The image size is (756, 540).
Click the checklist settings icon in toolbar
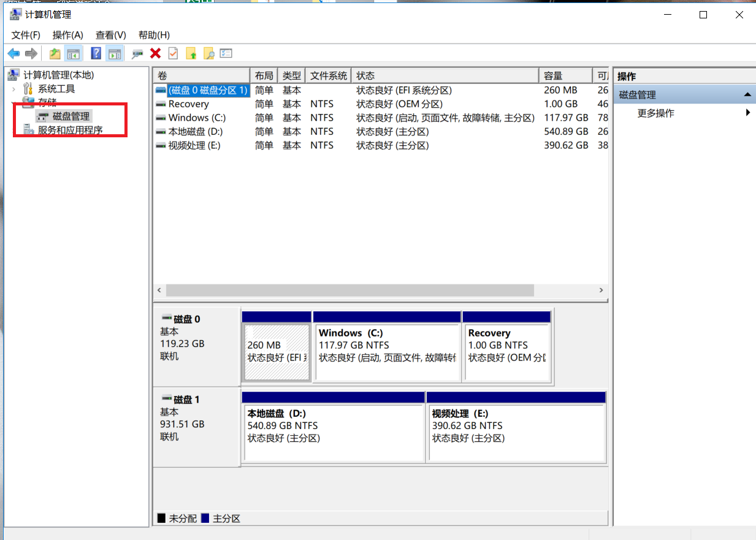click(x=226, y=54)
